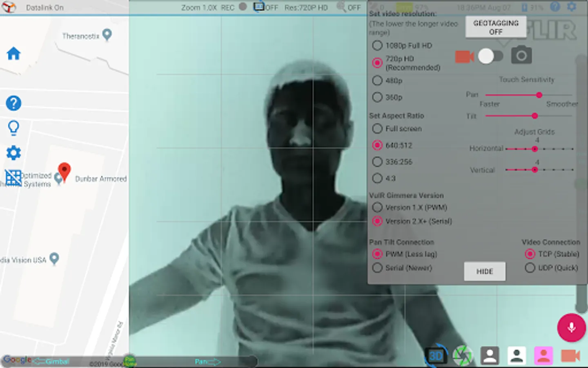
Task: Tap the orange video camera icon at bottom right
Action: click(570, 356)
